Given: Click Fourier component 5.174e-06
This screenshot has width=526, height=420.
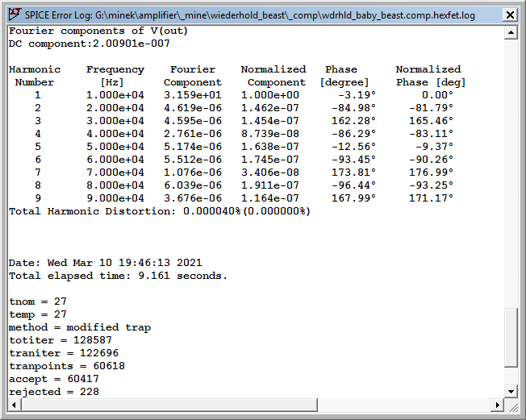Looking at the screenshot, I should [x=193, y=147].
